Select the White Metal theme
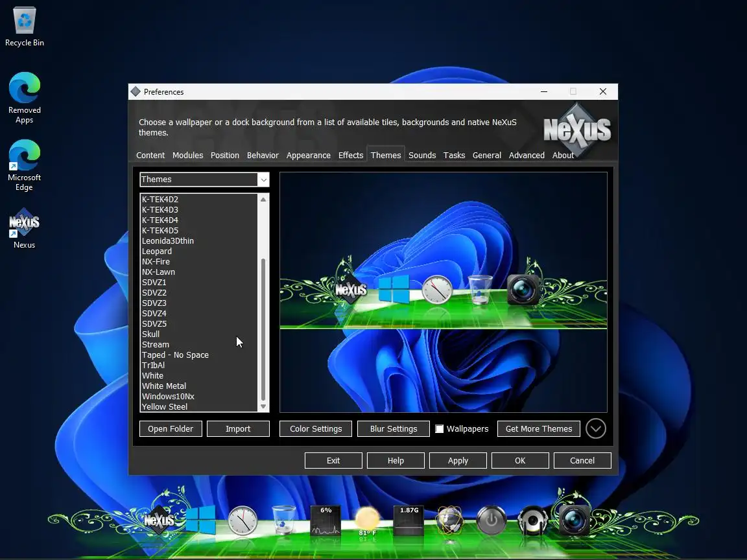Screen dimensions: 747x560 pyautogui.click(x=199, y=386)
